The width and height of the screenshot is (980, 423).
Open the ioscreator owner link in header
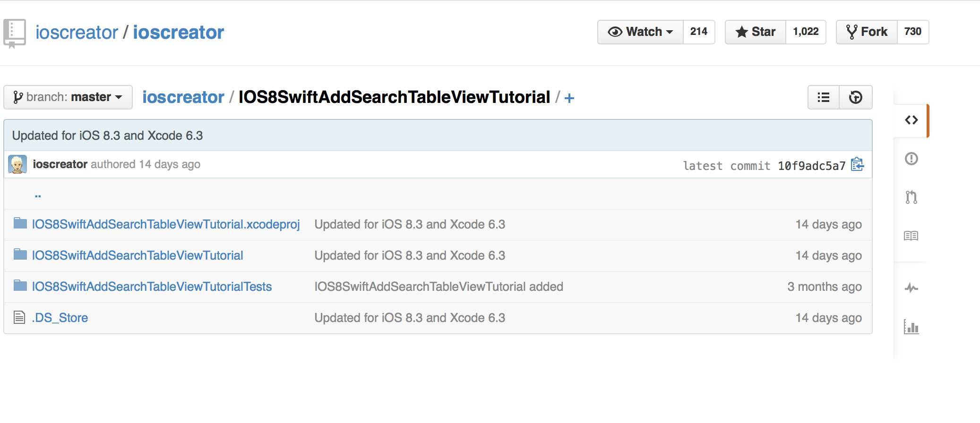pos(77,32)
